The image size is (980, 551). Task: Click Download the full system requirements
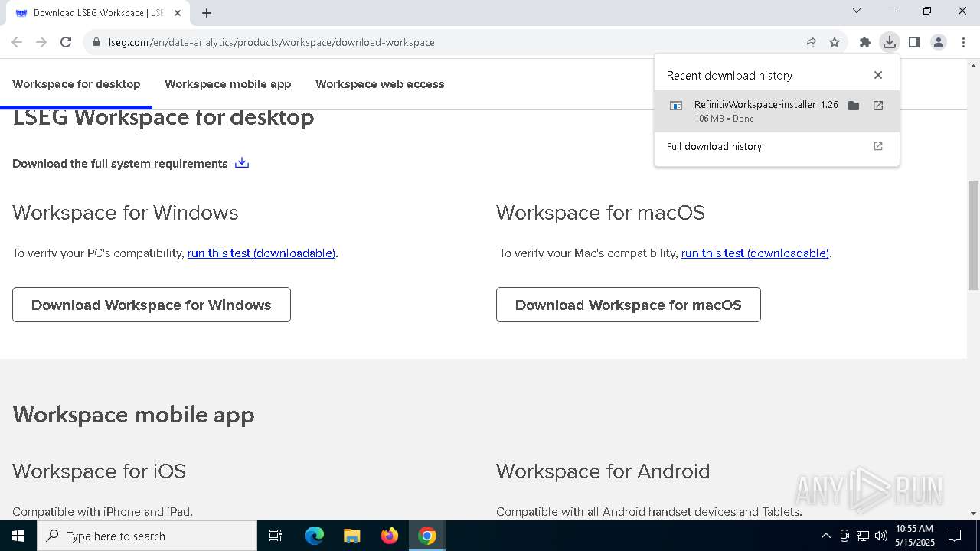point(120,164)
